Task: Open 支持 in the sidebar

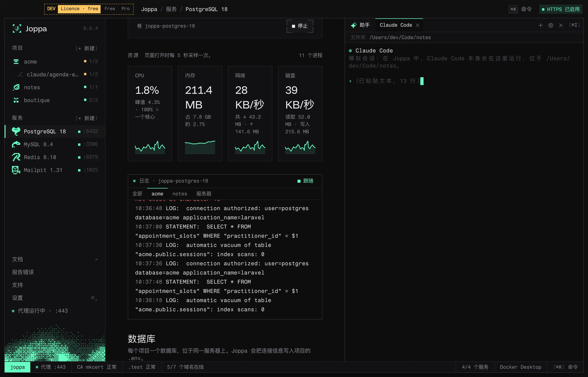Action: (17, 285)
